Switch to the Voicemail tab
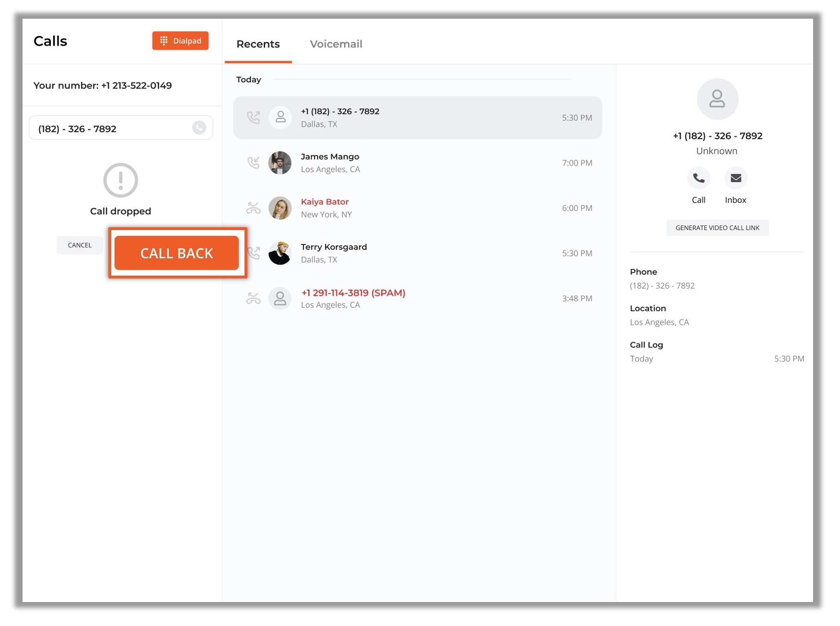 336,44
